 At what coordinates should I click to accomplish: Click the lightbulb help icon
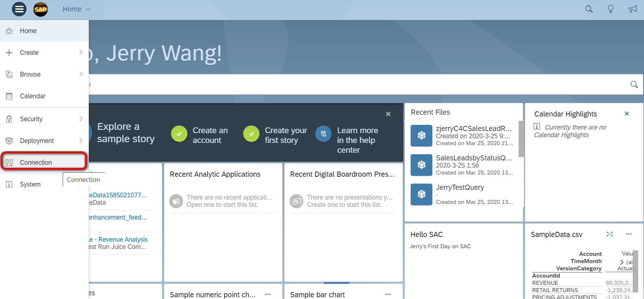click(611, 9)
